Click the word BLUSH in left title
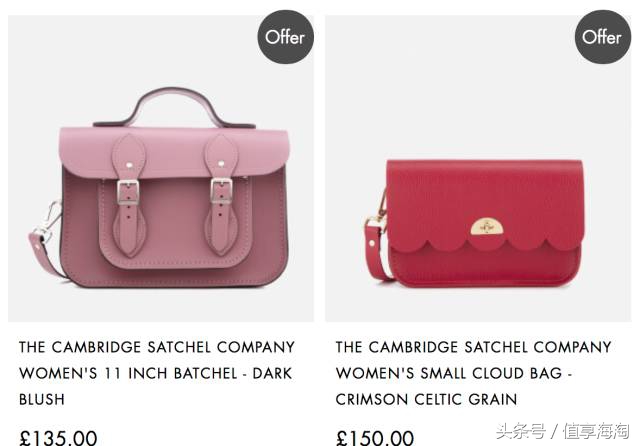The image size is (640, 446). 42,399
